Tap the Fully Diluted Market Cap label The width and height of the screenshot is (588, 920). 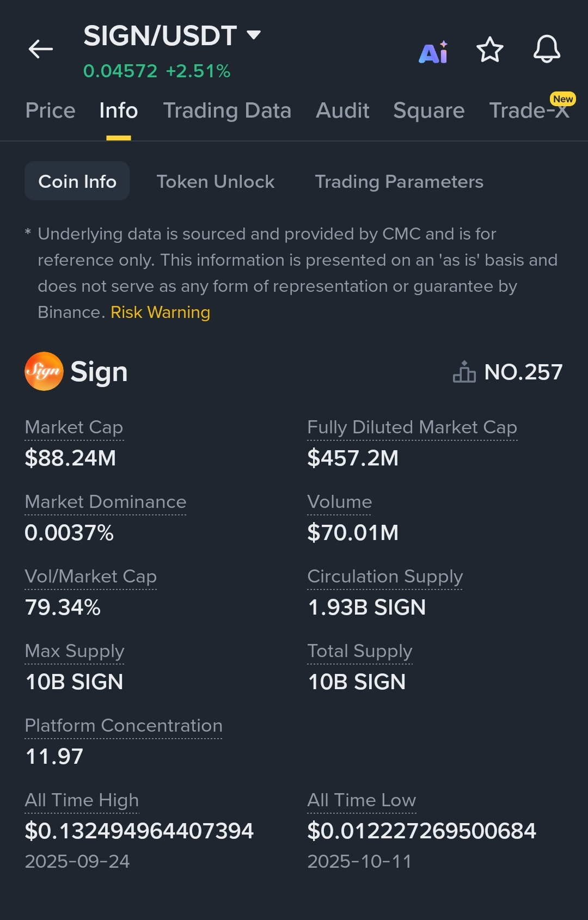pos(412,427)
